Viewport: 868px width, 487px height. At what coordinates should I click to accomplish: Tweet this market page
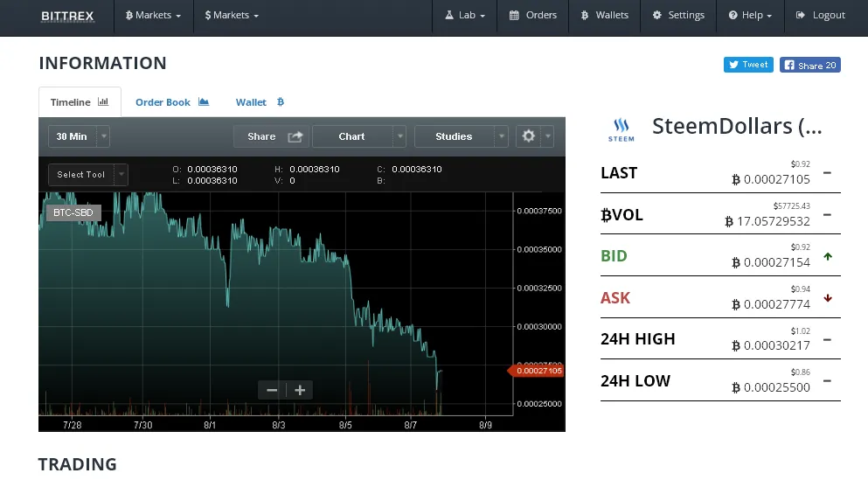point(748,65)
